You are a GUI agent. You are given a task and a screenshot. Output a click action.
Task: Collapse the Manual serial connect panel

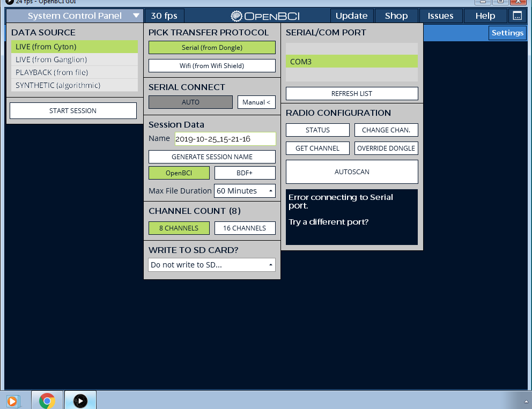256,102
